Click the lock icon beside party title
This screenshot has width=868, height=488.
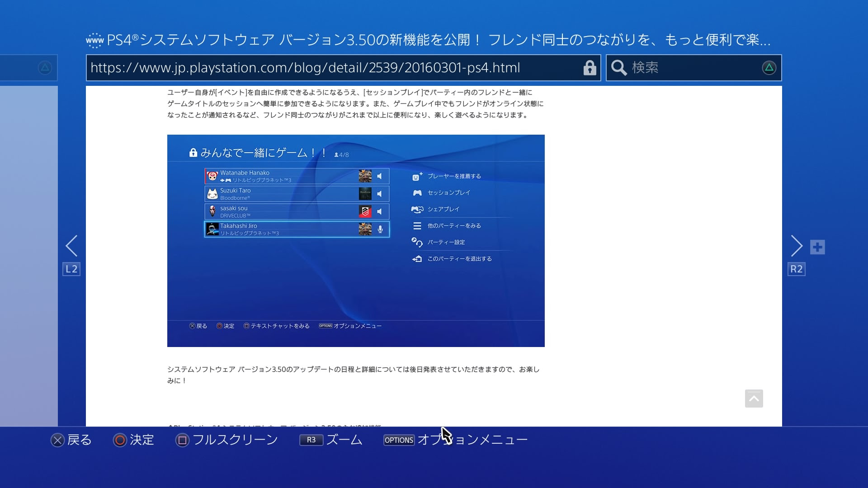tap(193, 152)
